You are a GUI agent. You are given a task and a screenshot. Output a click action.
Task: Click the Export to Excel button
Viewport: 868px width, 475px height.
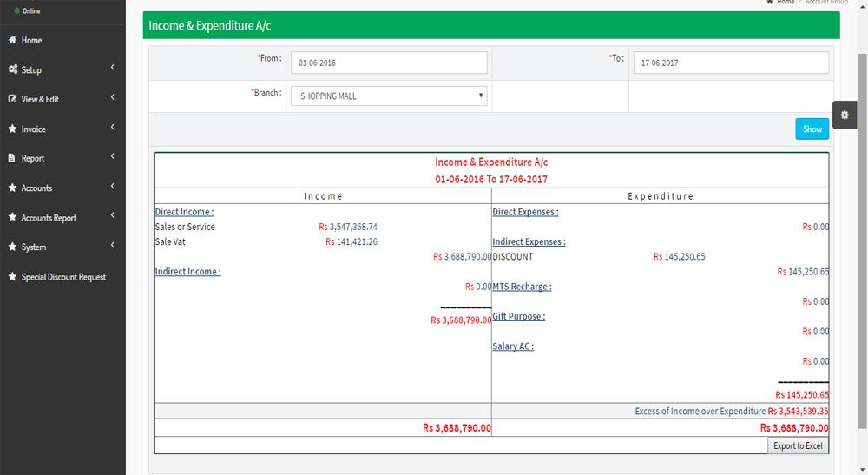pos(798,445)
